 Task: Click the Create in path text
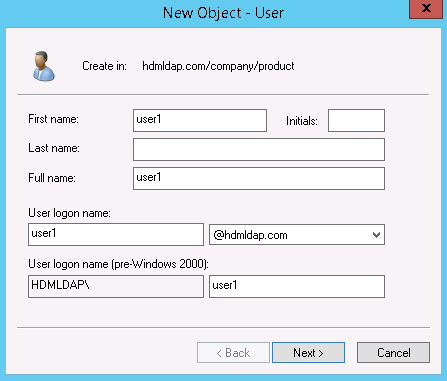[218, 66]
